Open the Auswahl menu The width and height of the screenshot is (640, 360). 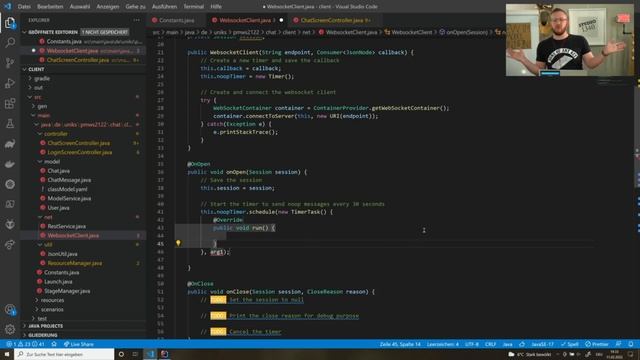coord(80,7)
